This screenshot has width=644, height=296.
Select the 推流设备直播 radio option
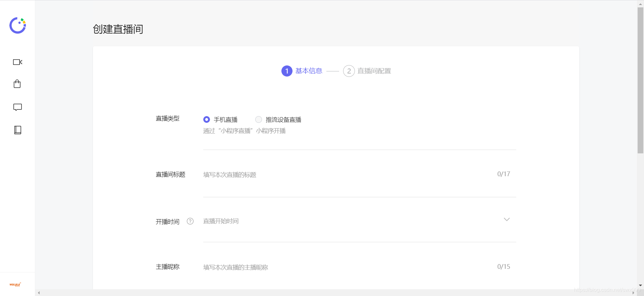pos(258,119)
